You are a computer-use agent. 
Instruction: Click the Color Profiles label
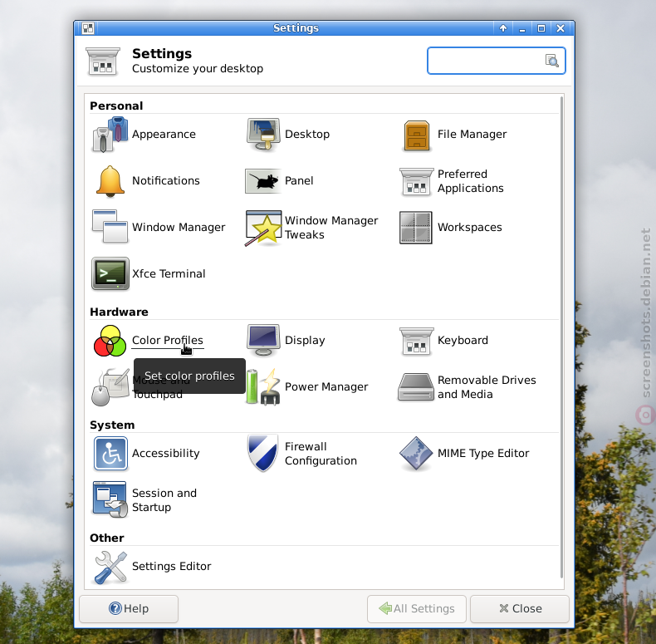click(x=168, y=340)
